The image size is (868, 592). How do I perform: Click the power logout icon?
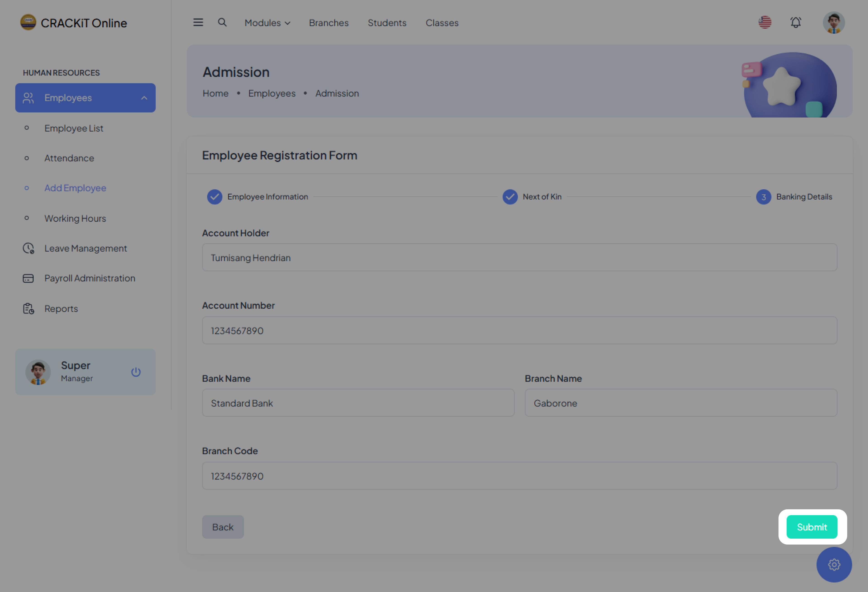[x=136, y=372]
